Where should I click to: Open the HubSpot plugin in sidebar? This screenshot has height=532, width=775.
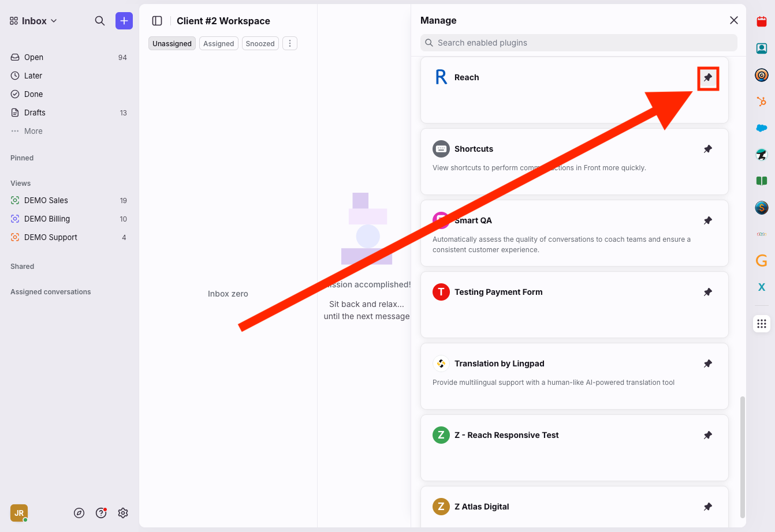(761, 102)
